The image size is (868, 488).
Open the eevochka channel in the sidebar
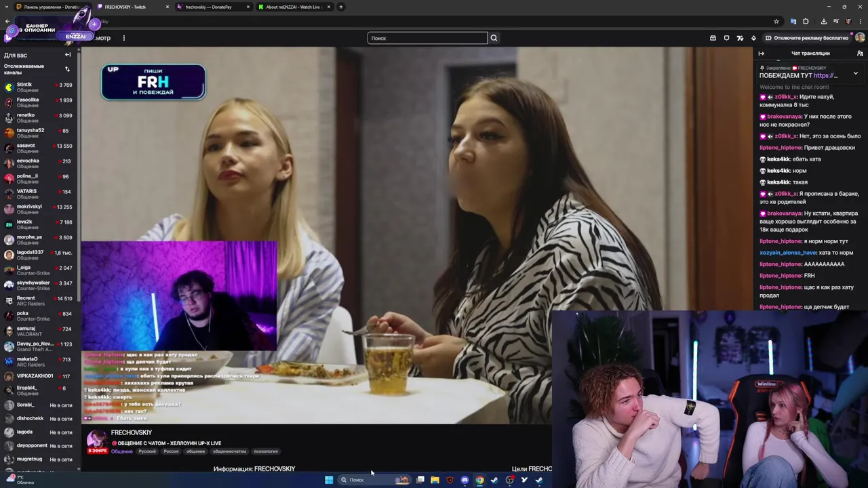click(39, 163)
